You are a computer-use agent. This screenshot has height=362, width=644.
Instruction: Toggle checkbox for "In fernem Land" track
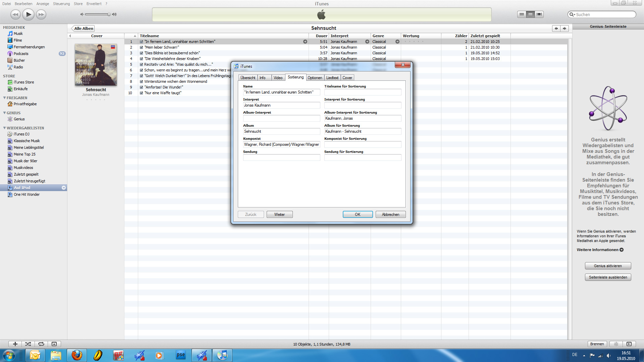(142, 42)
